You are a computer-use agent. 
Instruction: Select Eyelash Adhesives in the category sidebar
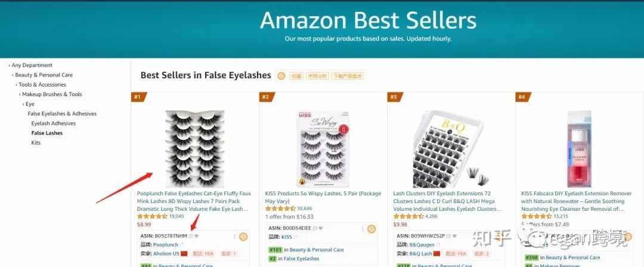point(54,124)
